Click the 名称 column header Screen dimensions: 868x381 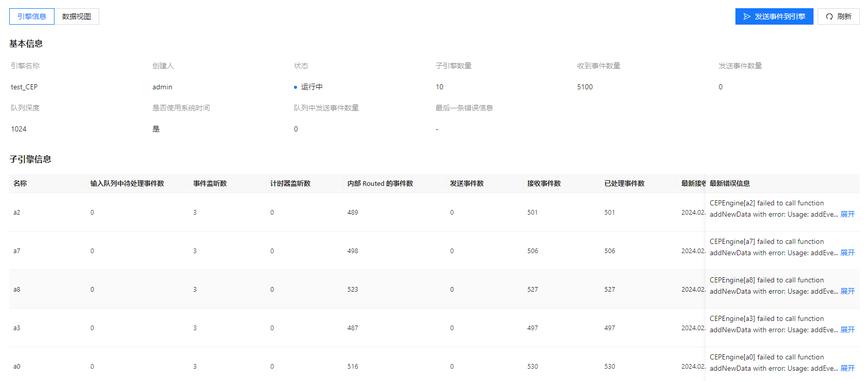(20, 183)
